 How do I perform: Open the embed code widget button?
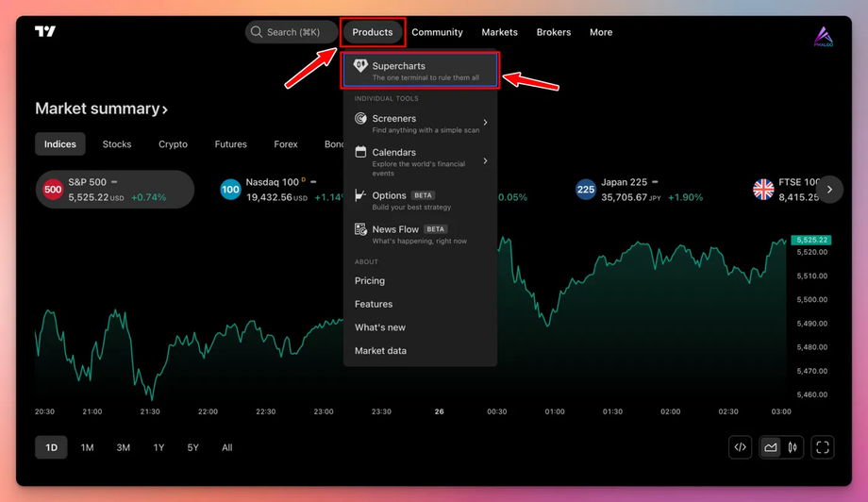[740, 447]
